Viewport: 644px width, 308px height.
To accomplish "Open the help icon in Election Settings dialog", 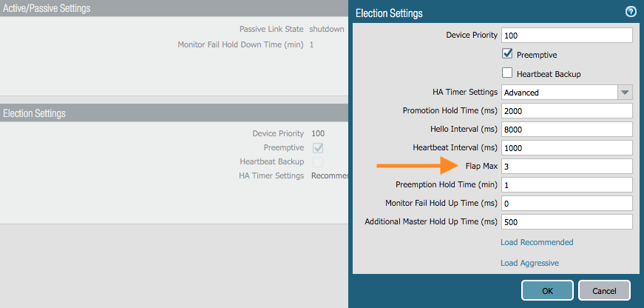I will (631, 12).
